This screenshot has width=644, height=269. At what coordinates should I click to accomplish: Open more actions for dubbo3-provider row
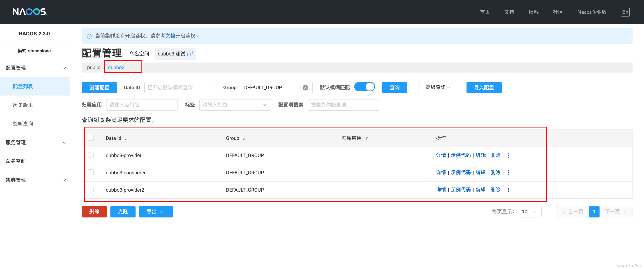[x=508, y=156]
